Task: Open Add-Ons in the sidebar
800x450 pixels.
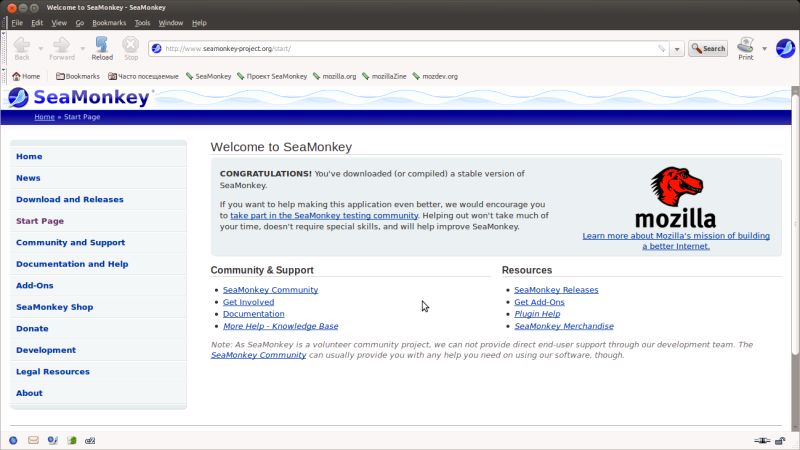Action: coord(34,286)
